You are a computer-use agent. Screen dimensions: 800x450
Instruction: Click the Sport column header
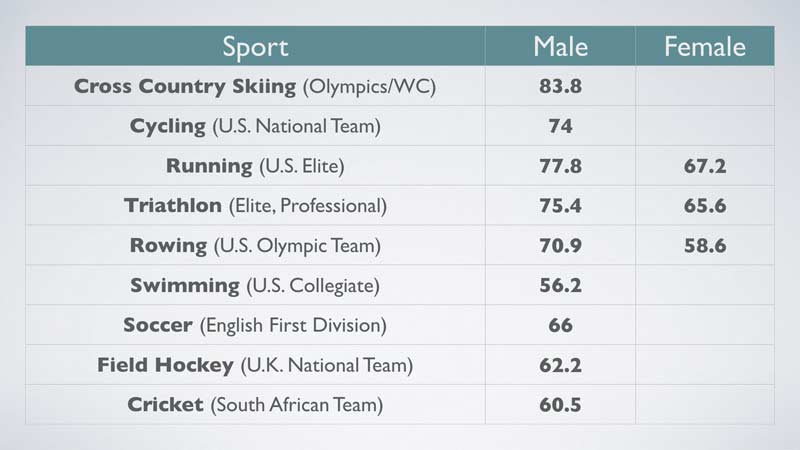[255, 46]
